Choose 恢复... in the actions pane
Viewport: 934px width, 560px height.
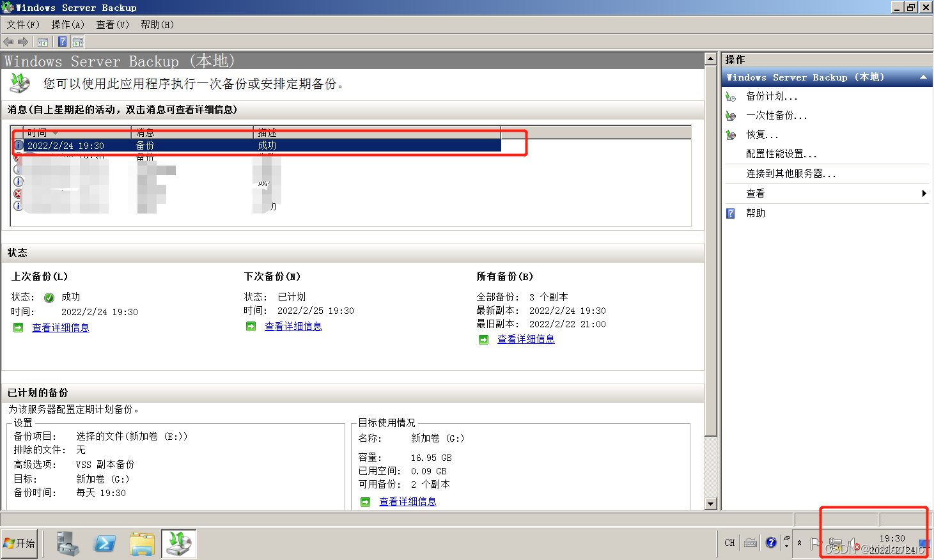point(762,135)
